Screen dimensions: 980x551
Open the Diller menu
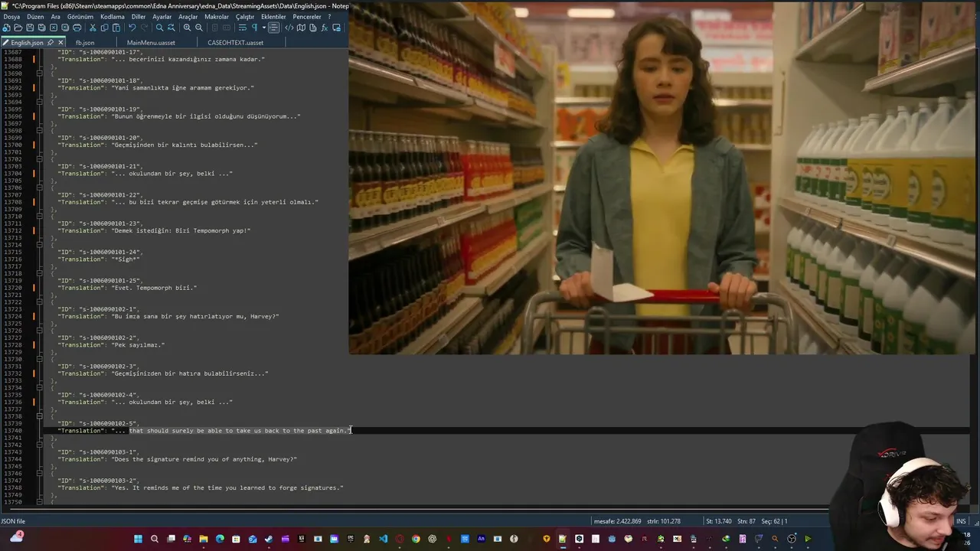click(139, 17)
